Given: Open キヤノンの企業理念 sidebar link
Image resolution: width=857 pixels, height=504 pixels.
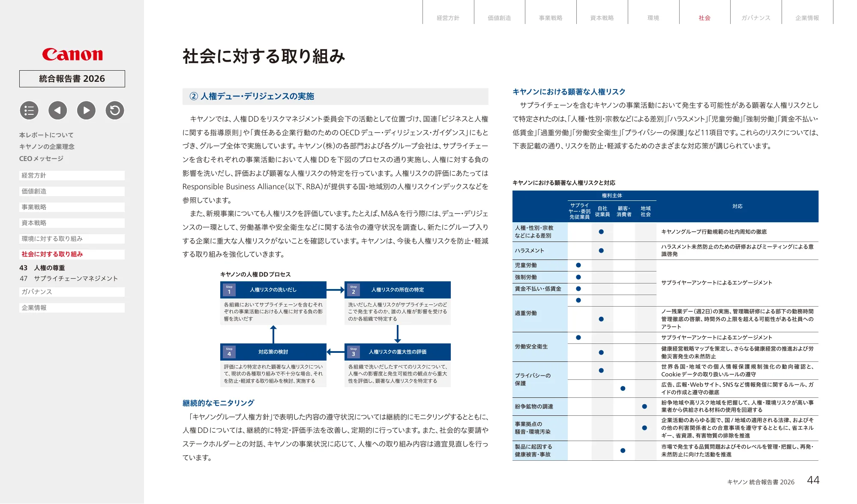Looking at the screenshot, I should pos(47,146).
